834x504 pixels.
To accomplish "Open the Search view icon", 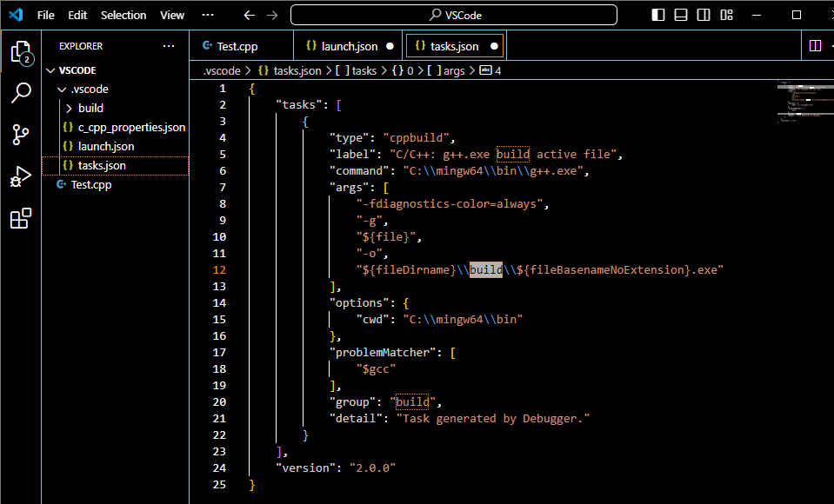I will tap(21, 92).
